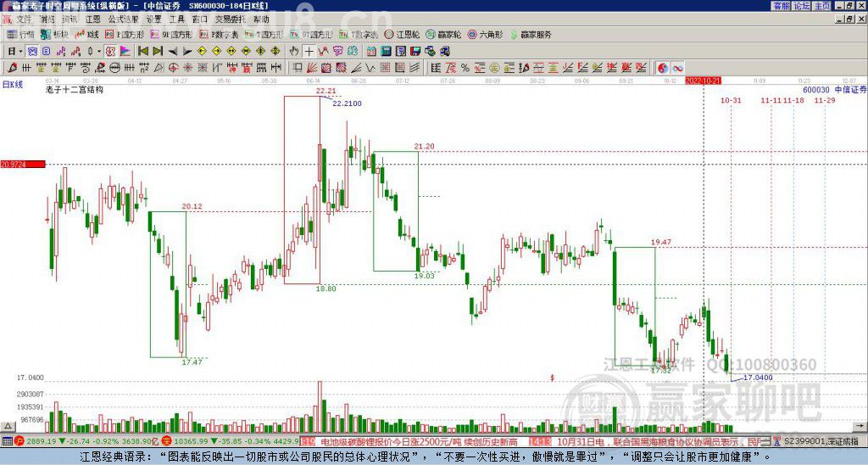This screenshot has width=868, height=465.
Task: Open the P数字表 tool
Action: tap(219, 34)
